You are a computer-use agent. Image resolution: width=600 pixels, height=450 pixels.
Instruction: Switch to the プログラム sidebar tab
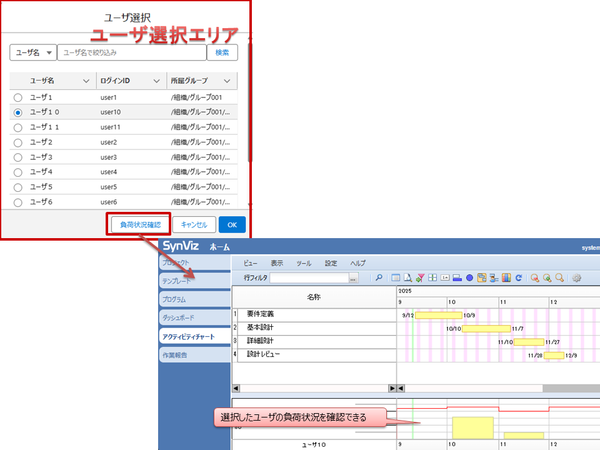(x=195, y=299)
